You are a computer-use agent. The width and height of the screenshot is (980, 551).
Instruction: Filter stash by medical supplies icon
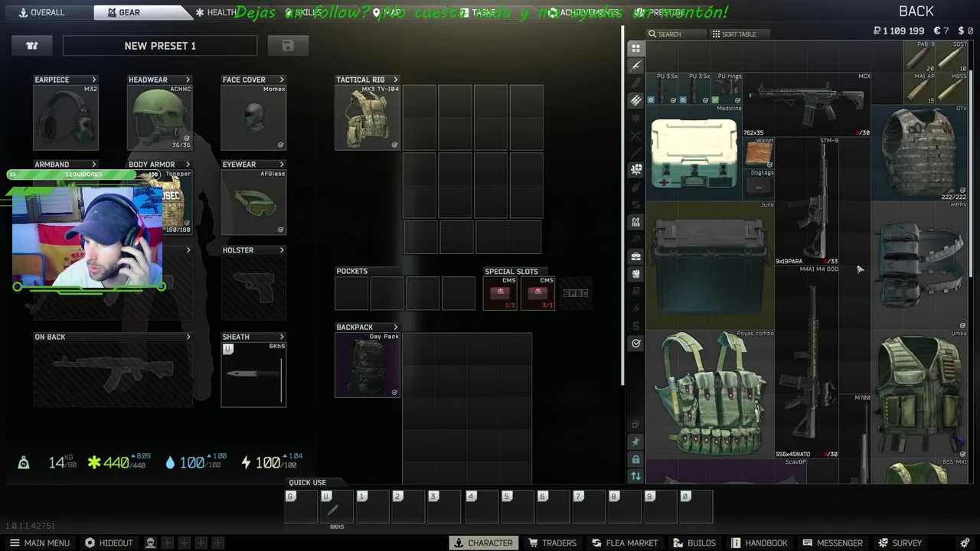(x=635, y=169)
